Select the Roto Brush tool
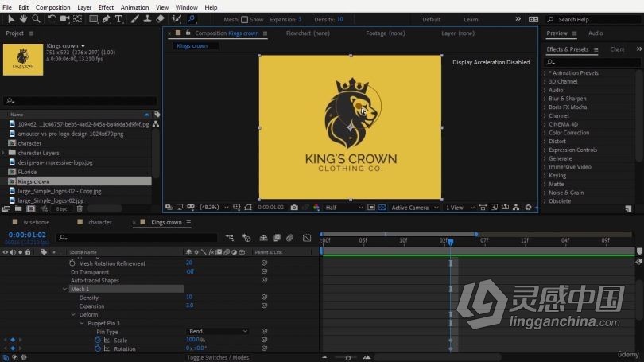This screenshot has height=362, width=644. point(177,19)
